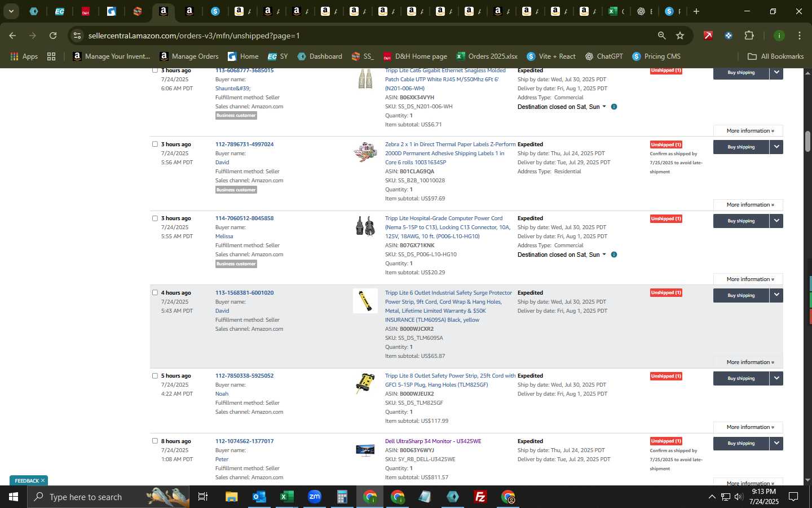Open FileZilla from the Windows taskbar
Screen dimensions: 812x508
(480, 497)
